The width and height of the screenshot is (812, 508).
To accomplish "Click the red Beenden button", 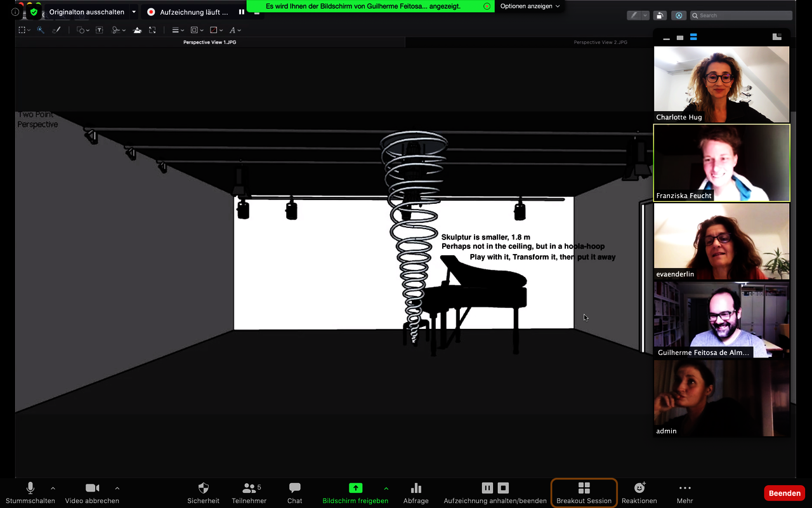I will (784, 493).
